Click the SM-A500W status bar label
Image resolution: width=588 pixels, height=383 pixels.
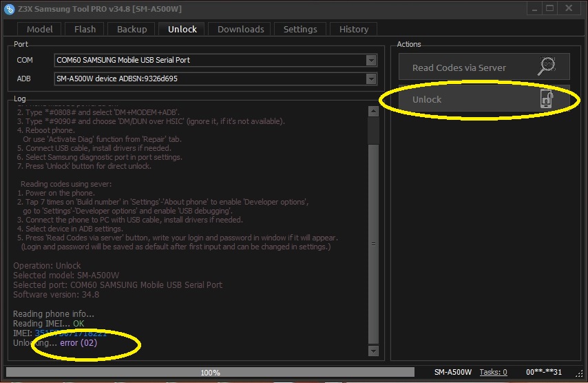point(452,372)
